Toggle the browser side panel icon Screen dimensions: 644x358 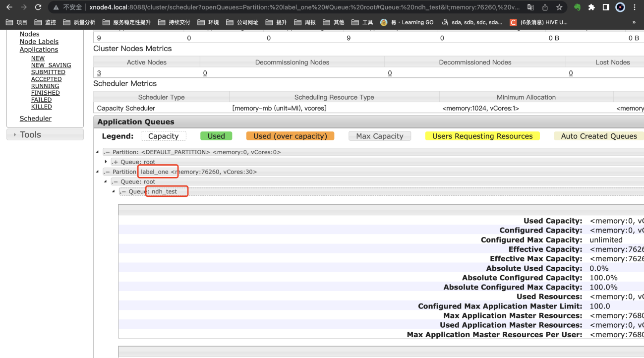point(606,7)
